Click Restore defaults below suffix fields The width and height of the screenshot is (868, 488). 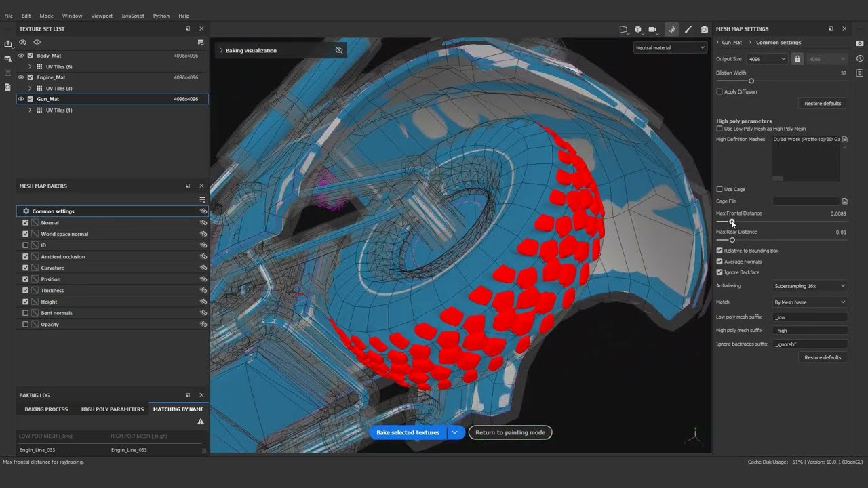[823, 357]
